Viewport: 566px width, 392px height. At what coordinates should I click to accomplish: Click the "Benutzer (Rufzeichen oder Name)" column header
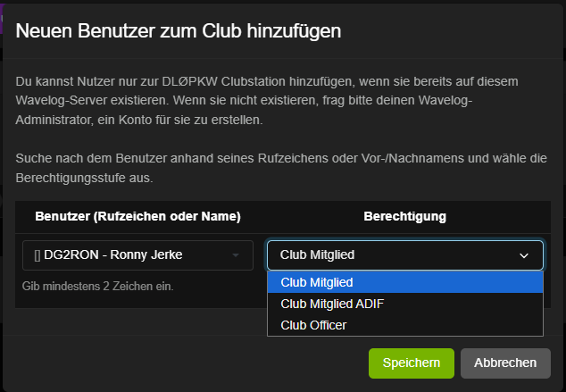[138, 217]
